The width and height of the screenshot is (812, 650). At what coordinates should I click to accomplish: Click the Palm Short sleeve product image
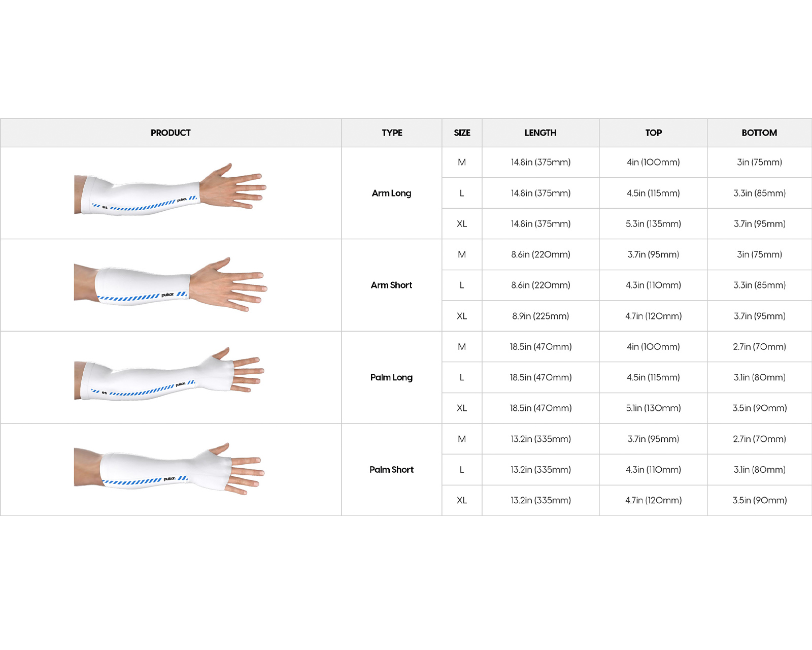[170, 469]
